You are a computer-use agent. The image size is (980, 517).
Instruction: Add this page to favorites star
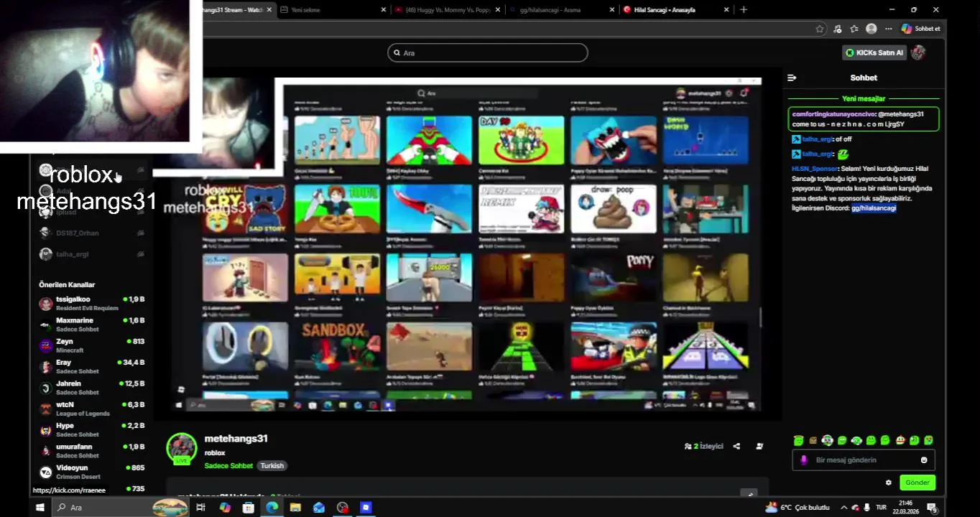820,29
